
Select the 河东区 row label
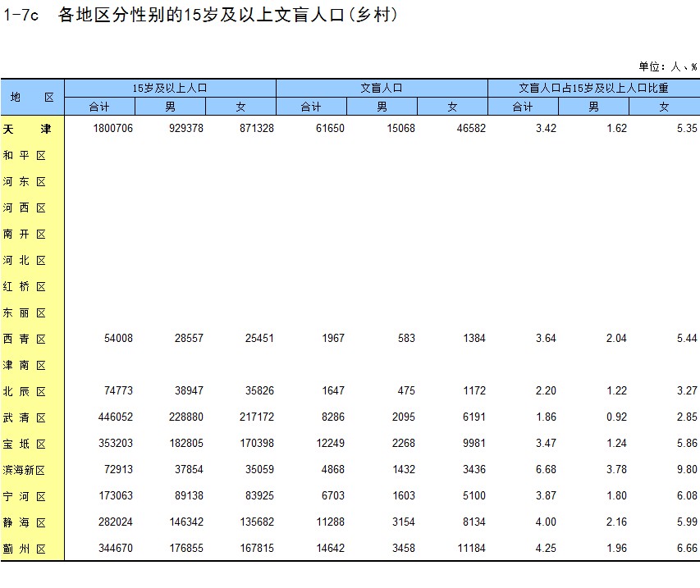pyautogui.click(x=25, y=181)
